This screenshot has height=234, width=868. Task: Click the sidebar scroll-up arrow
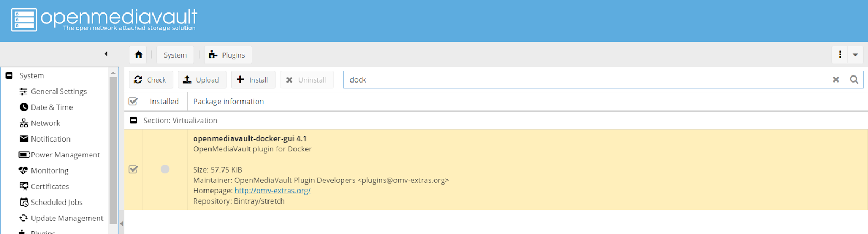[113, 72]
